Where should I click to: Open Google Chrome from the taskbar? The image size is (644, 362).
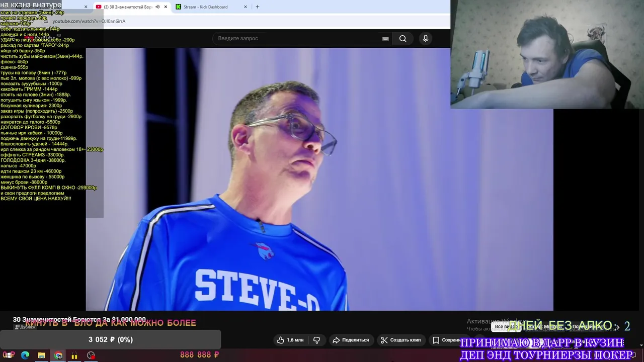[58, 355]
